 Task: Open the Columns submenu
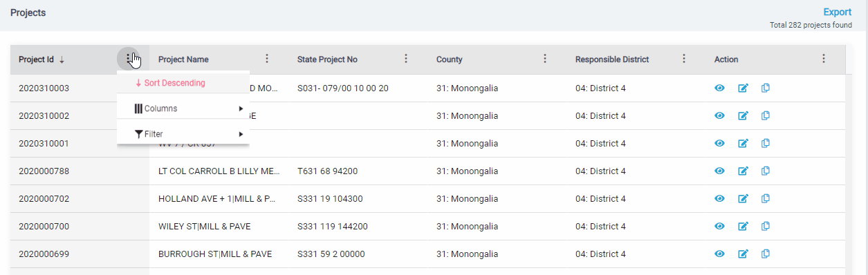(183, 108)
